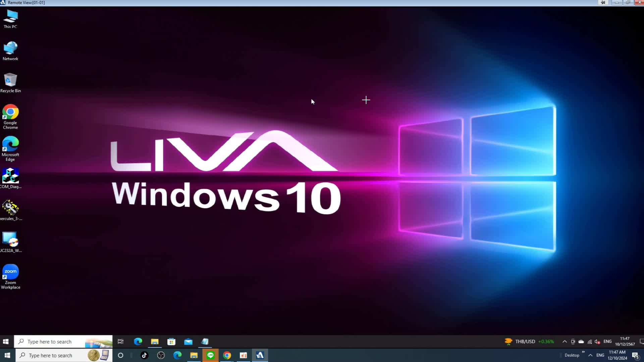
Task: Click the running eraser-like app on remote taskbar
Action: point(205,342)
